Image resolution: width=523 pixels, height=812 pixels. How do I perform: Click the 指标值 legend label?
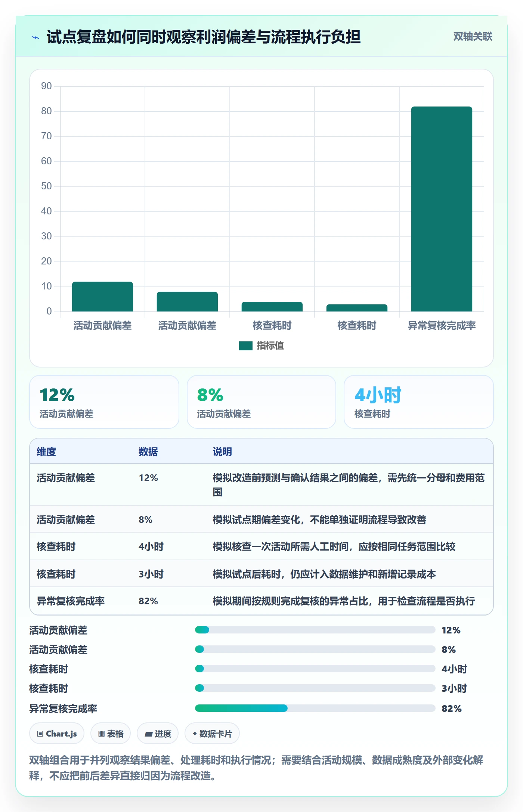click(x=270, y=346)
